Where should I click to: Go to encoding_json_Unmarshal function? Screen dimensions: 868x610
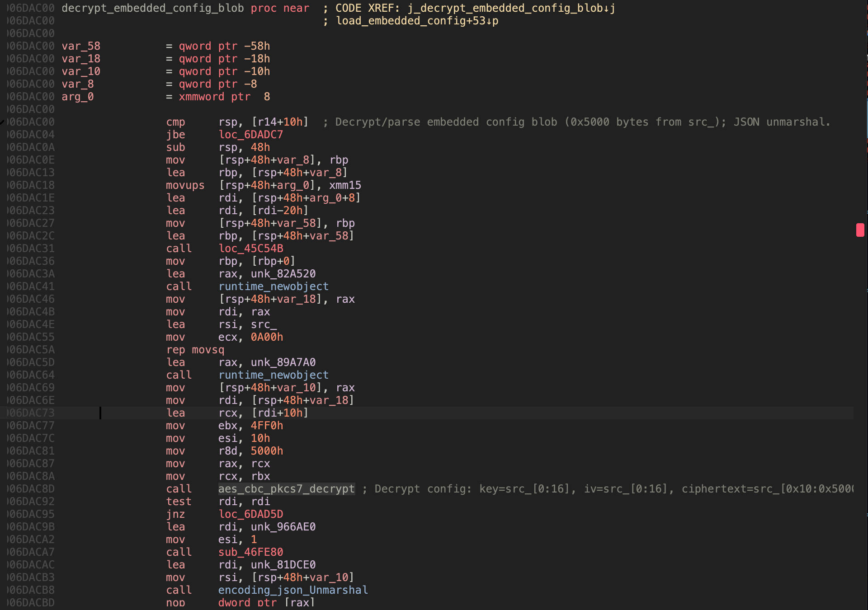tap(293, 590)
